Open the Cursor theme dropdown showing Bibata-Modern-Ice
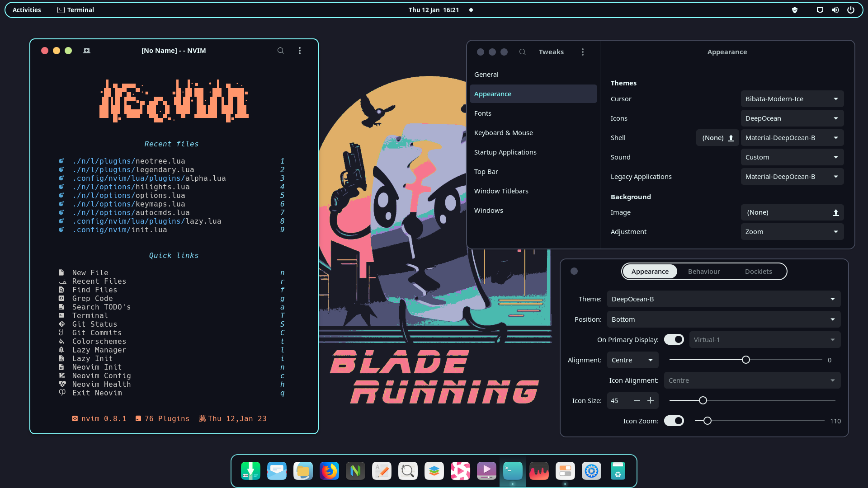Viewport: 868px width, 488px height. 792,99
